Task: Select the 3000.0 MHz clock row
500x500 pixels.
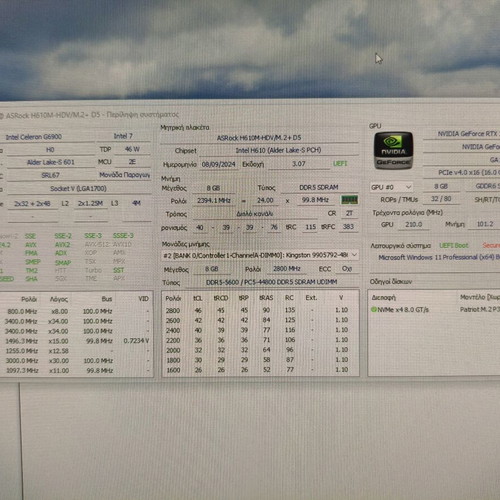Action: tap(76, 361)
